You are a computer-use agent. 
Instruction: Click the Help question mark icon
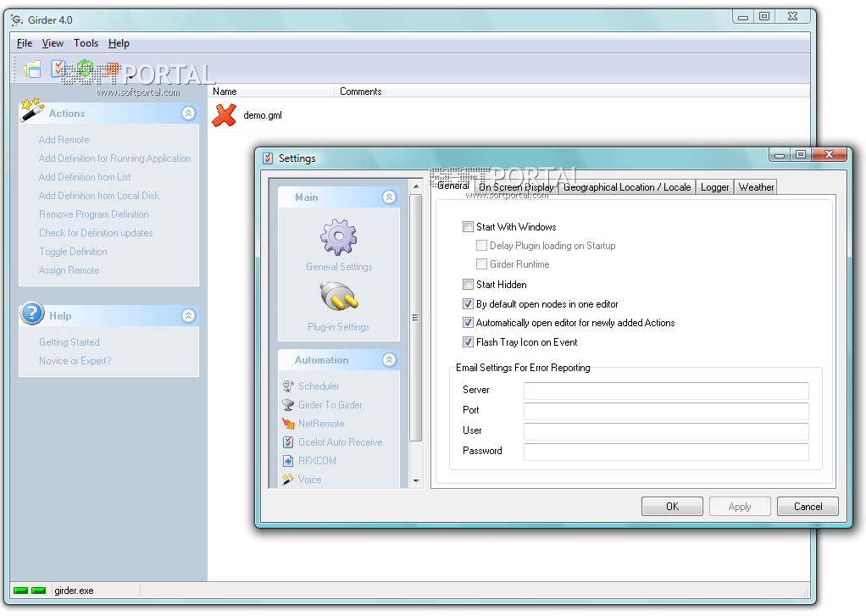coord(32,314)
